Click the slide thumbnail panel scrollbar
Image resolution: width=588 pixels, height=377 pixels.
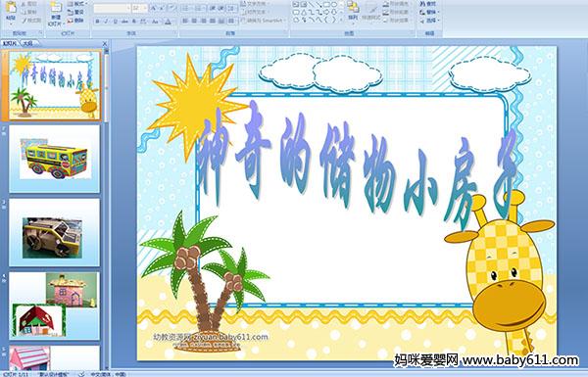coord(107,208)
